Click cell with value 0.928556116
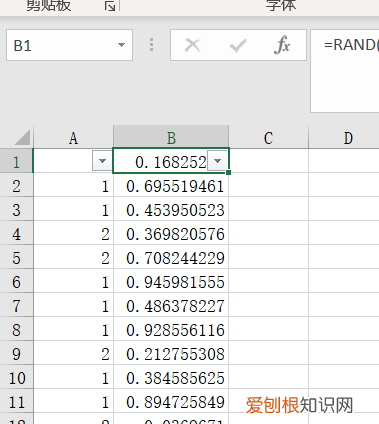379x424 pixels. (171, 329)
